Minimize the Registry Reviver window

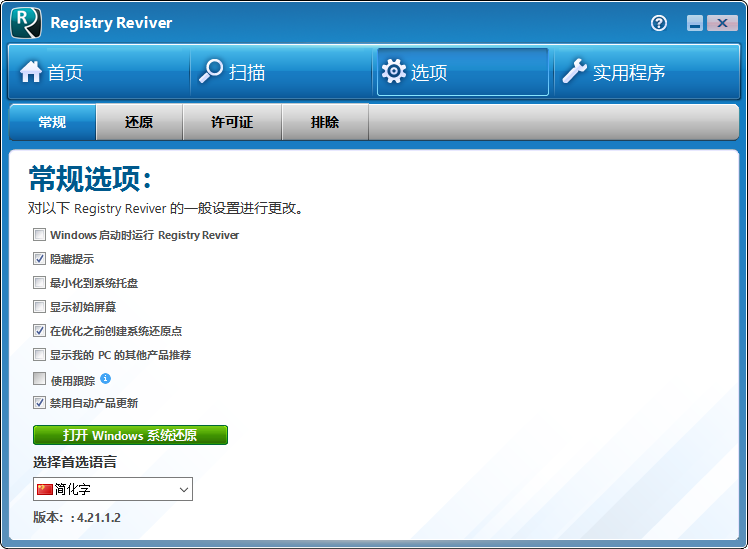pos(695,23)
